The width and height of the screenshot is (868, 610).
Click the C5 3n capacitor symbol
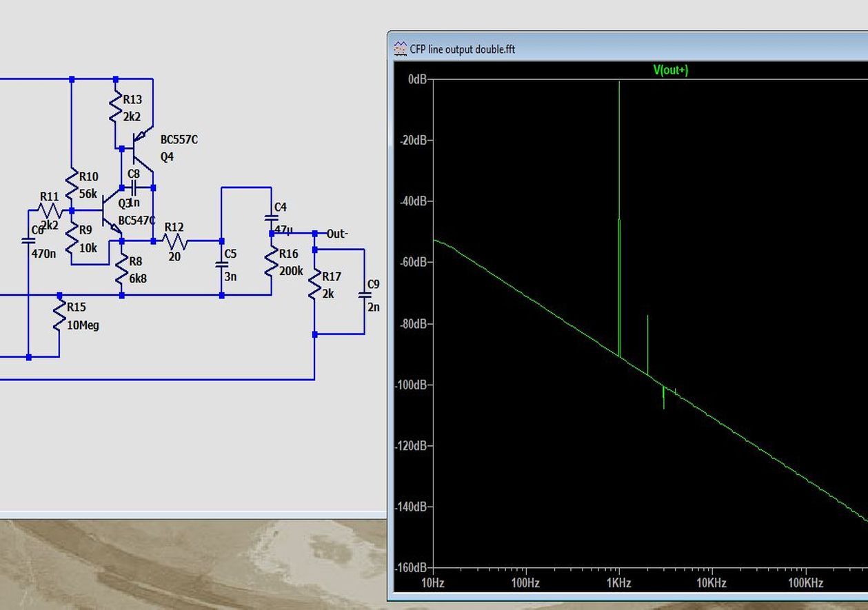click(221, 265)
